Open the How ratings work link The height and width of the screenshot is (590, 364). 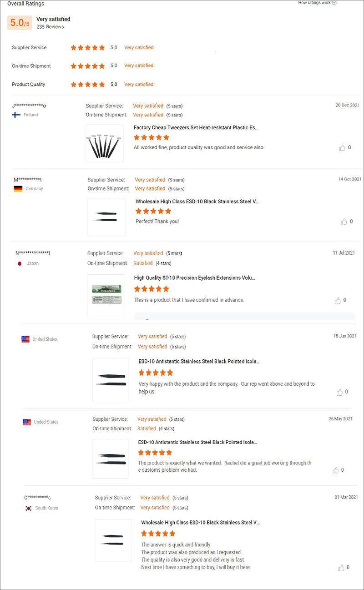pos(314,3)
